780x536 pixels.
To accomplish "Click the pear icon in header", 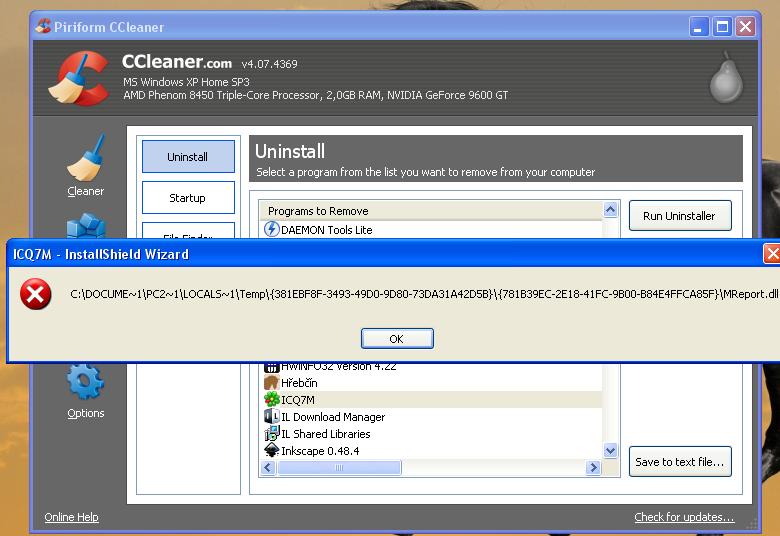I will click(x=726, y=78).
